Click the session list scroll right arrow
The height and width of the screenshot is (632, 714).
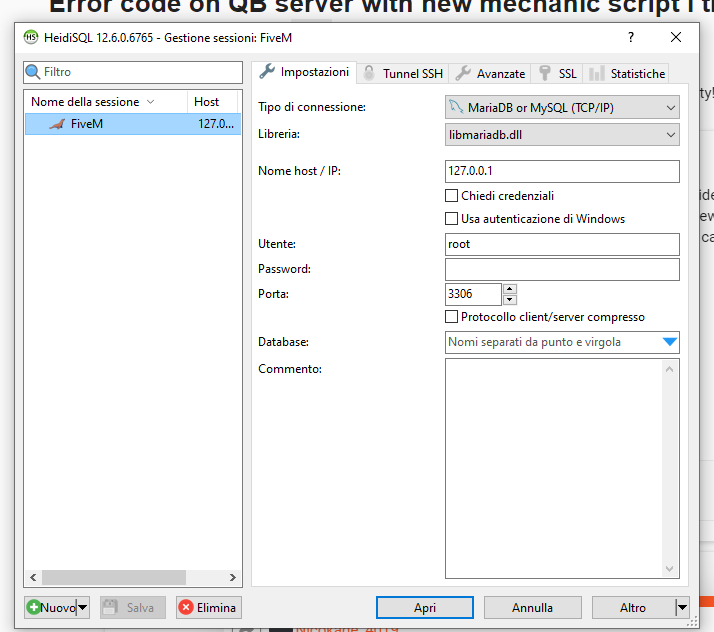click(233, 577)
